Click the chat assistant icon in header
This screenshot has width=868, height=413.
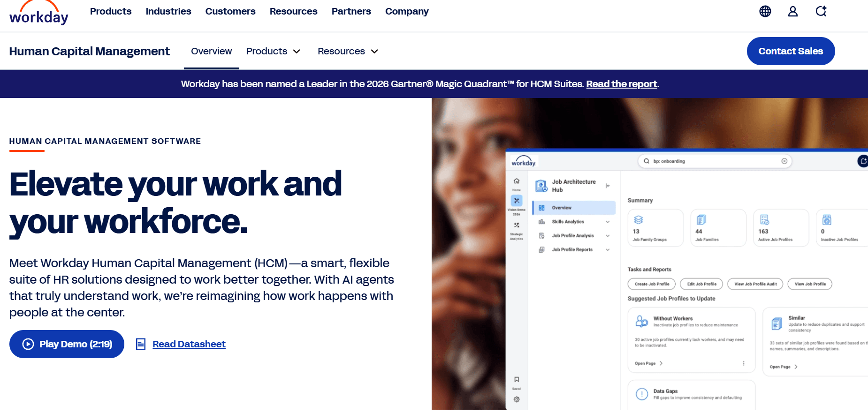click(821, 11)
